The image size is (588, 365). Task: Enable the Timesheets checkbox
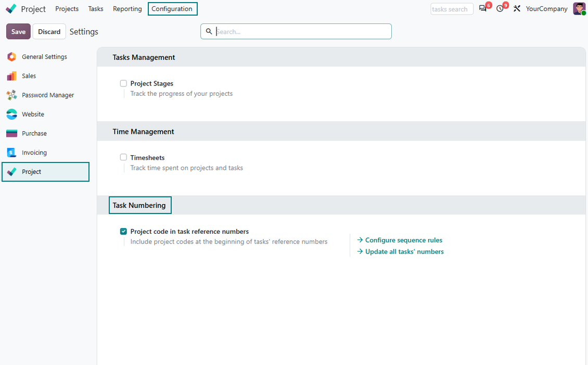(x=123, y=157)
